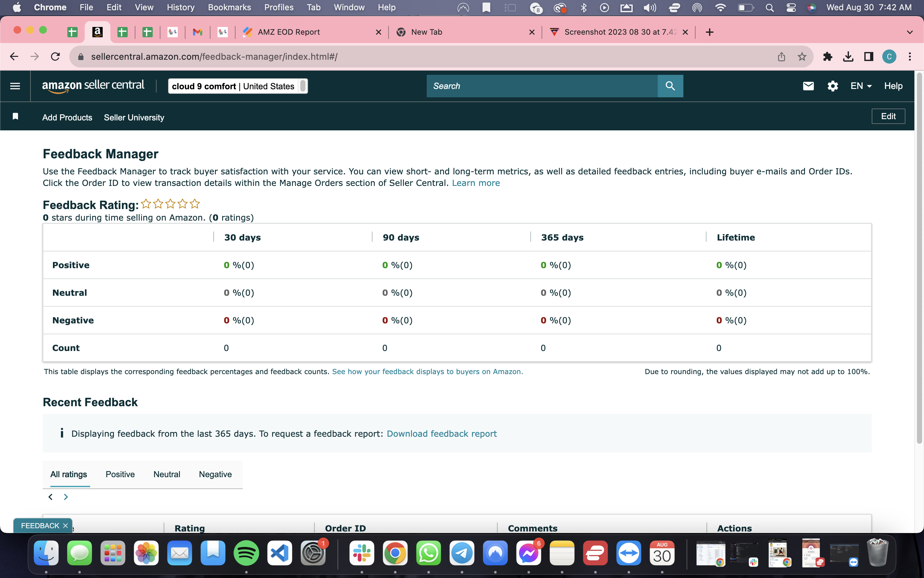Open Slack from the dock

point(362,553)
